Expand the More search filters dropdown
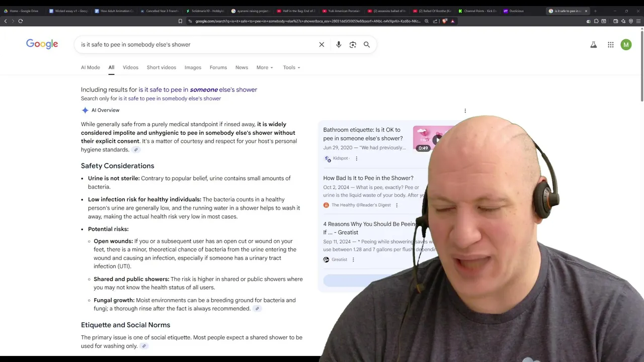 tap(265, 67)
